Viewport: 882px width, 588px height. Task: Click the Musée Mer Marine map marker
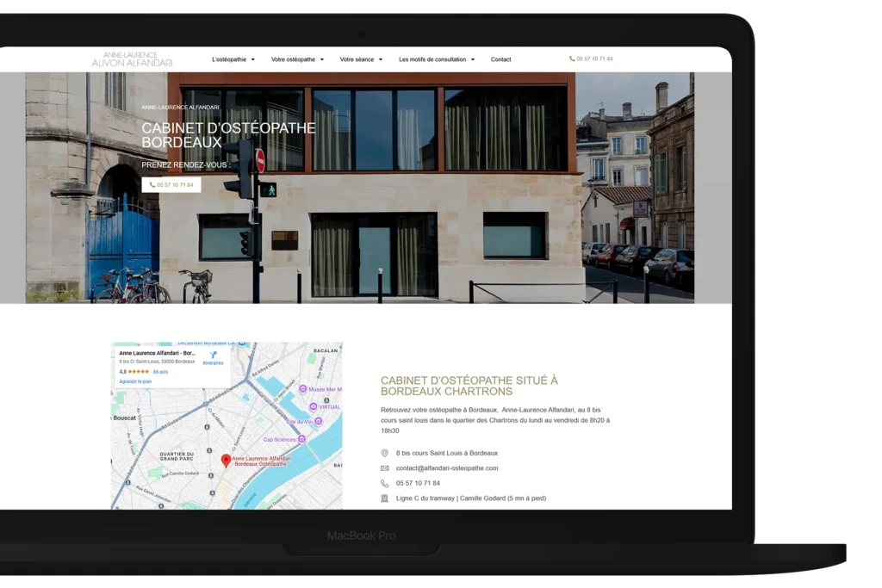pos(302,389)
